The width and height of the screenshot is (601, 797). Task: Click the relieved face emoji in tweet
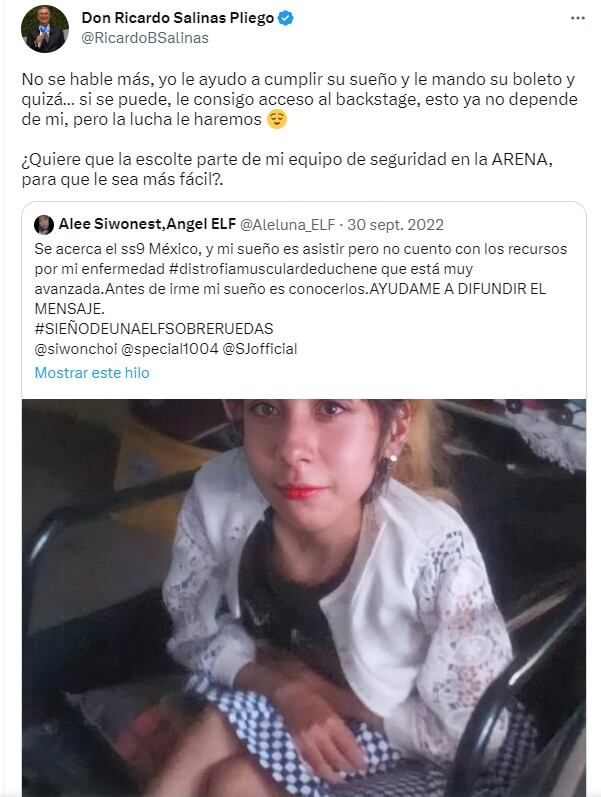click(x=277, y=119)
